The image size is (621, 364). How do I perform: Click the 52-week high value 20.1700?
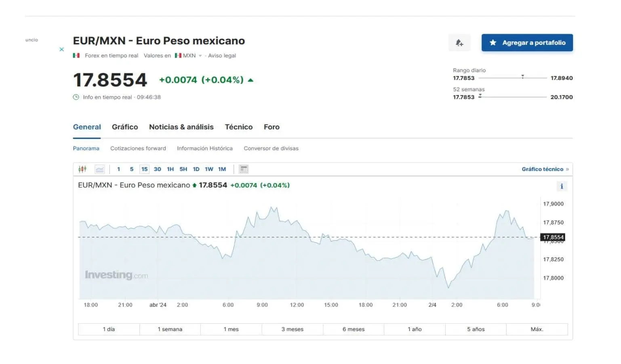tap(562, 97)
